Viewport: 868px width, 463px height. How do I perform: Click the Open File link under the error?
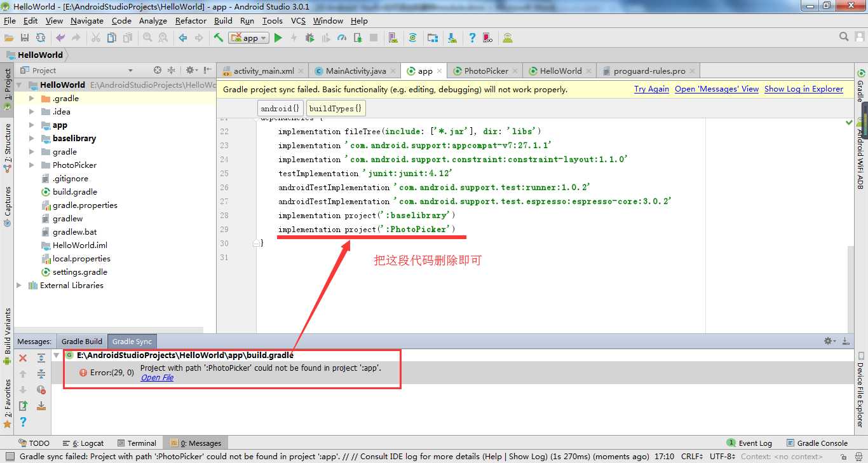coord(157,378)
